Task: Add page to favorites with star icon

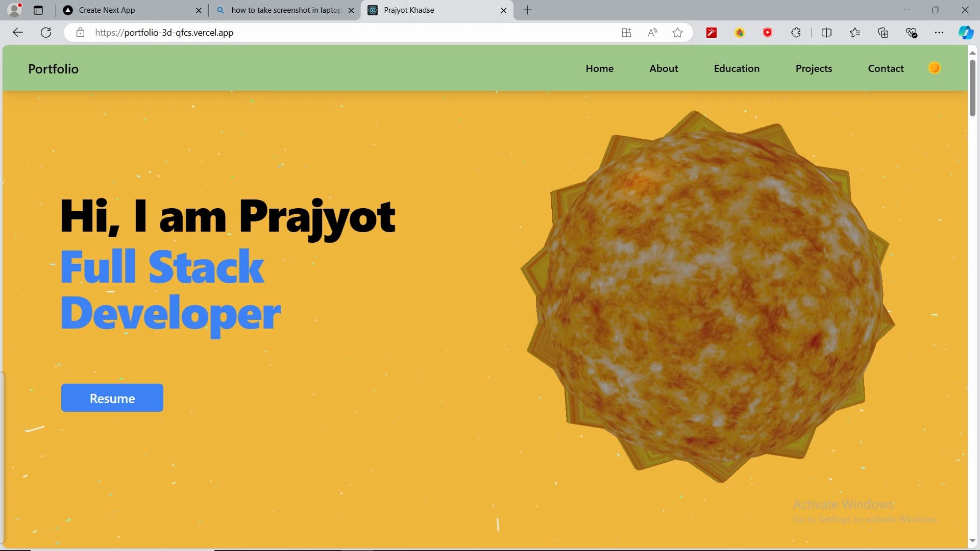Action: [x=677, y=33]
